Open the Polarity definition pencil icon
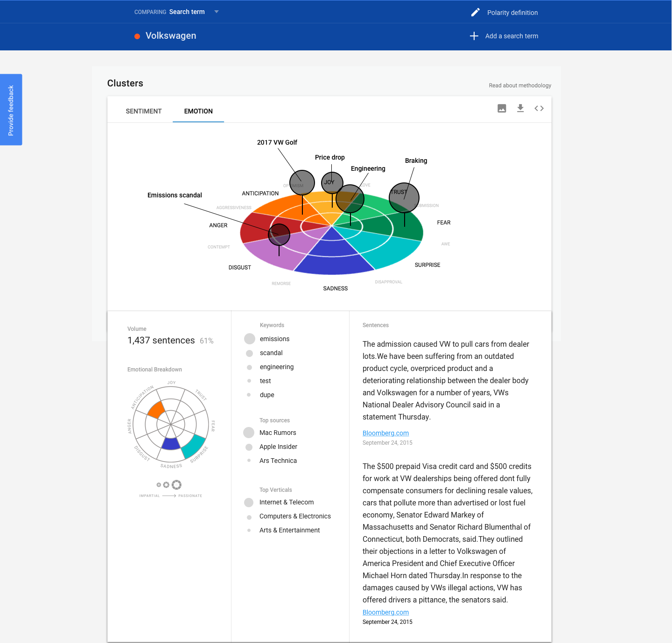 [x=475, y=13]
